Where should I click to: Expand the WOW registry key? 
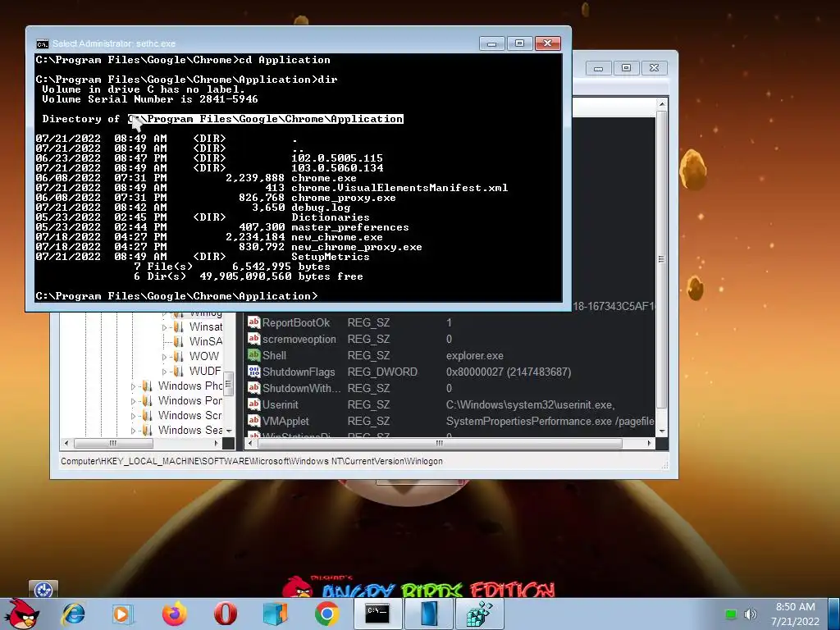164,357
